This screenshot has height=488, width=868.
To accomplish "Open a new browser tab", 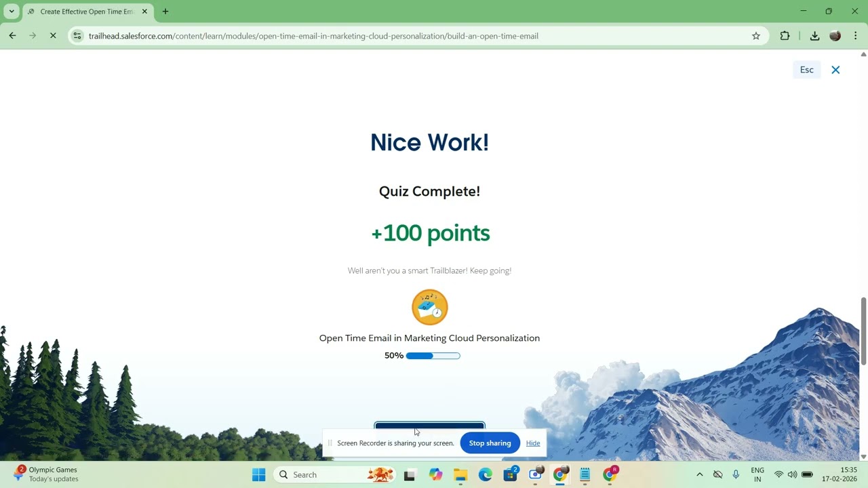I will [165, 12].
